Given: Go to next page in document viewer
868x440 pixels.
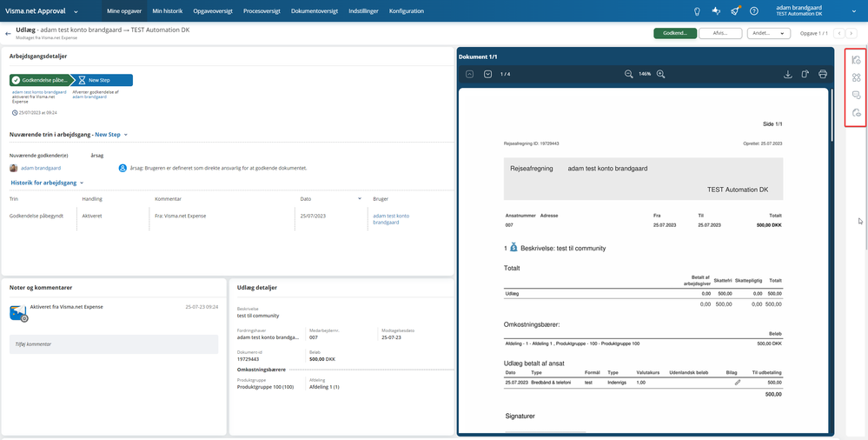Looking at the screenshot, I should (487, 74).
